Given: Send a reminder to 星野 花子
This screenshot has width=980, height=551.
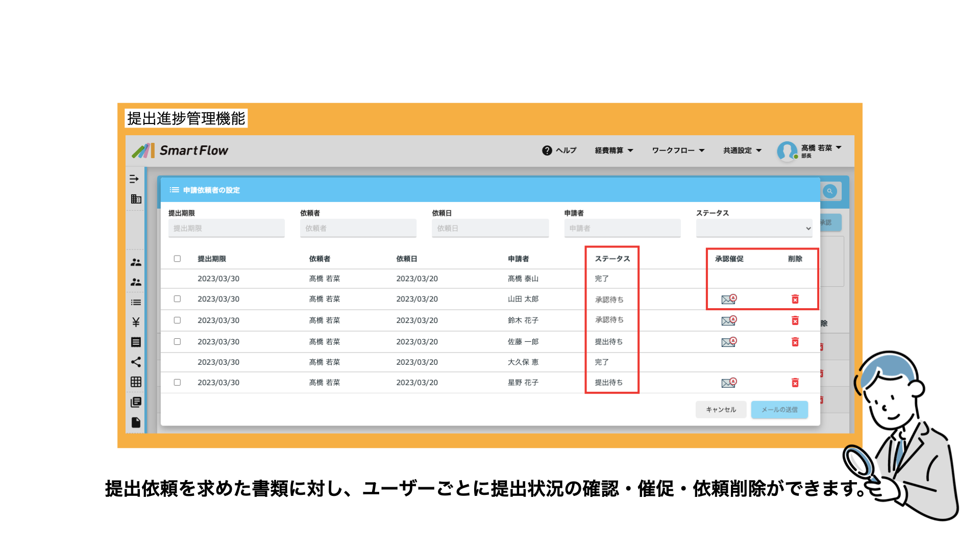Looking at the screenshot, I should click(x=728, y=383).
